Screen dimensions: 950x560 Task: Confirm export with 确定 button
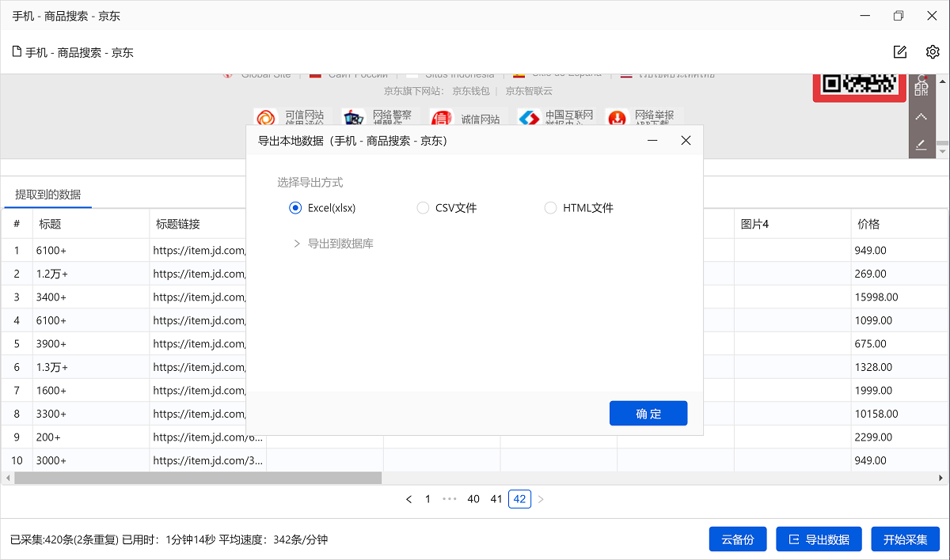point(648,414)
